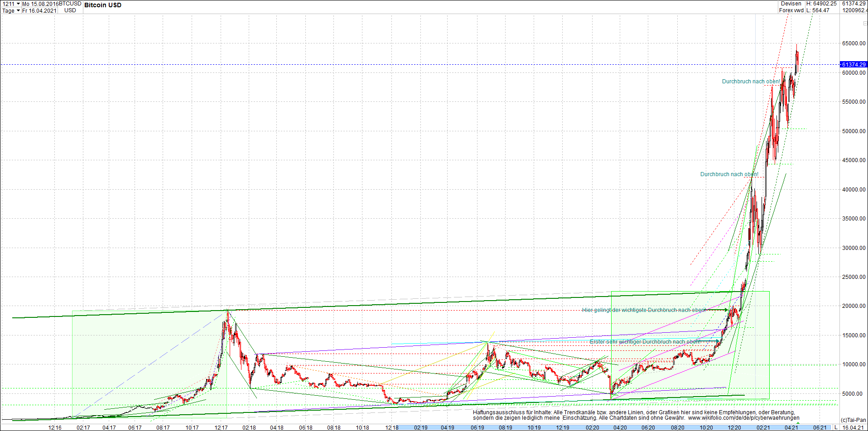Select the lower 'Durchbruch nach oben!' annotation near 42000
This screenshot has height=431, width=868.
[729, 174]
